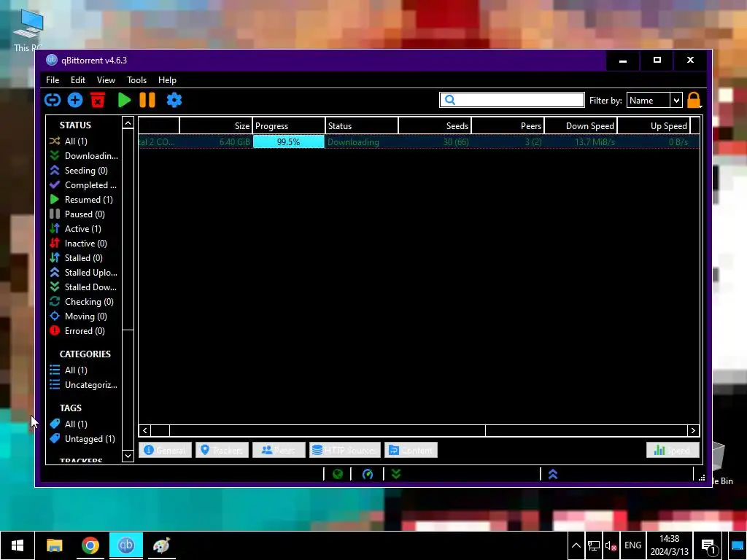Switch to the General tab
747x560 pixels.
(165, 450)
